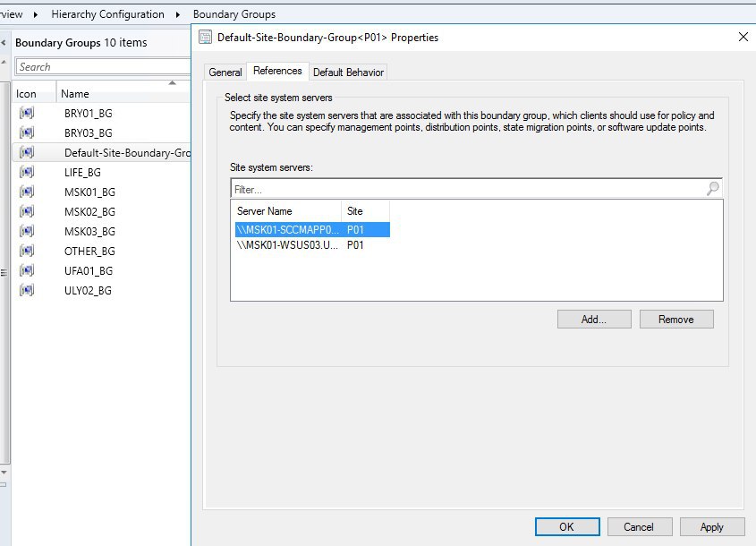Click the Properties dialog title icon

click(206, 37)
